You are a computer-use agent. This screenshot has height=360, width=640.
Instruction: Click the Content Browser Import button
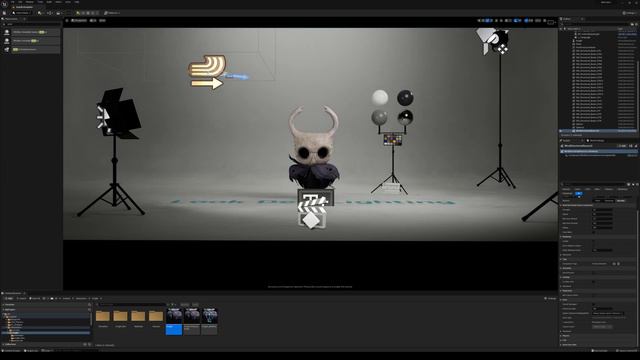click(22, 298)
